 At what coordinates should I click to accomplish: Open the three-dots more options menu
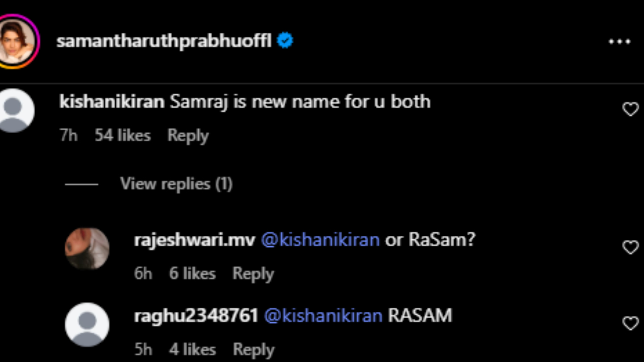[619, 42]
